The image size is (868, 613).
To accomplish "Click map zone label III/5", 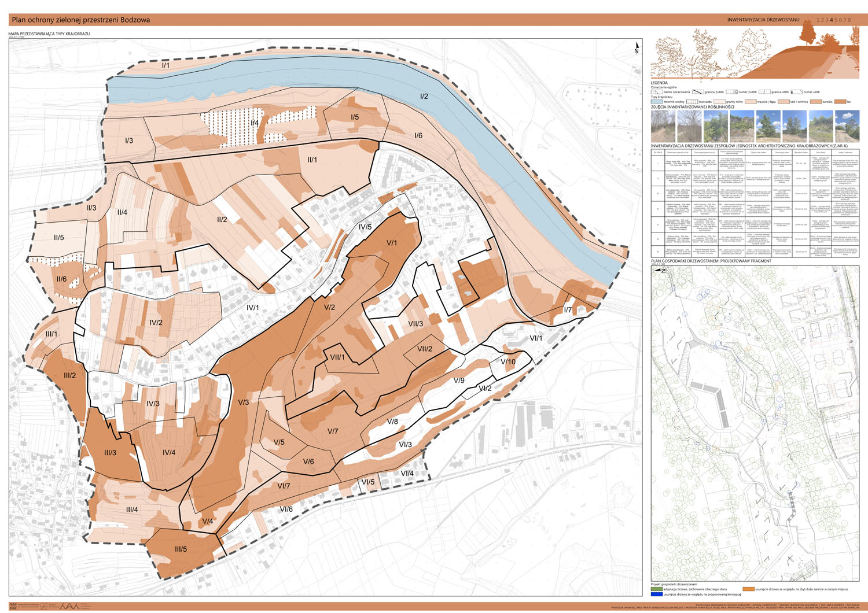I will tap(181, 549).
